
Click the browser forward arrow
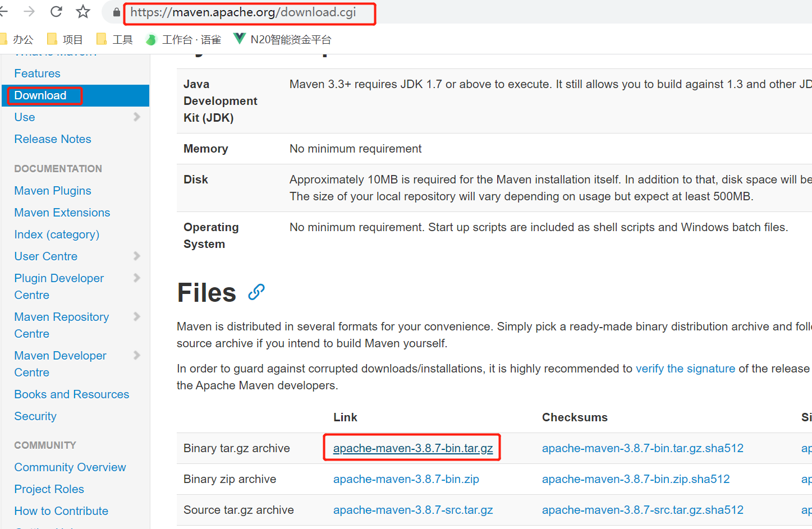coord(29,12)
